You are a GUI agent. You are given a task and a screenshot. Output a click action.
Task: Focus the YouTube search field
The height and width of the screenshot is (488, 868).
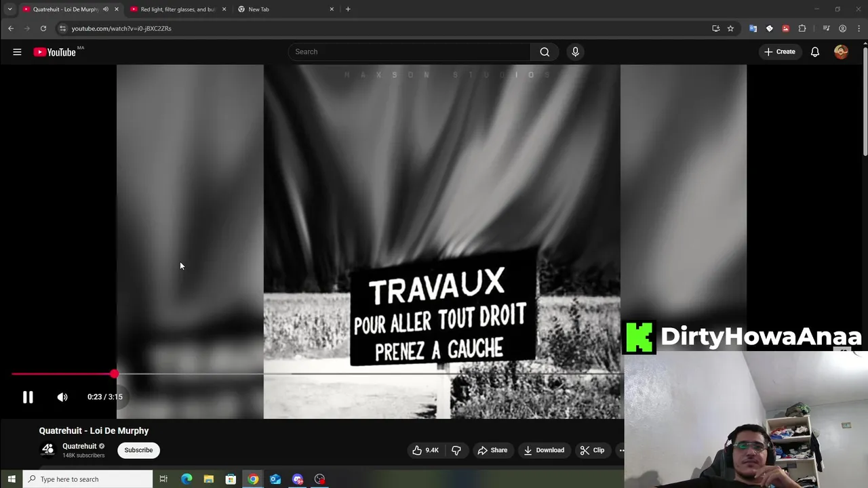[x=410, y=52]
